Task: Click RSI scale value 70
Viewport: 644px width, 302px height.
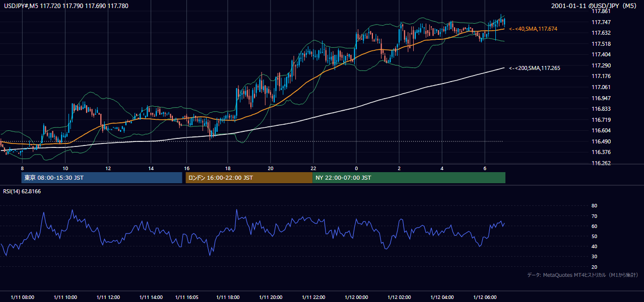Action: tap(594, 216)
